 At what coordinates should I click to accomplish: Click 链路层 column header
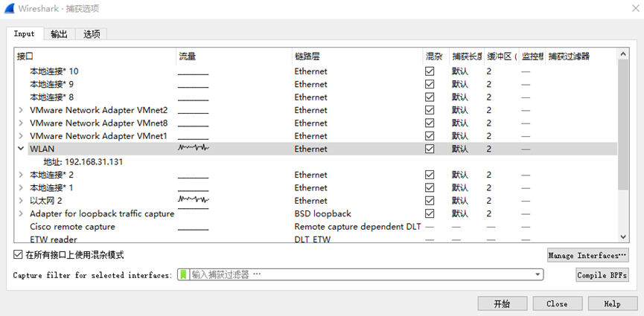click(357, 57)
